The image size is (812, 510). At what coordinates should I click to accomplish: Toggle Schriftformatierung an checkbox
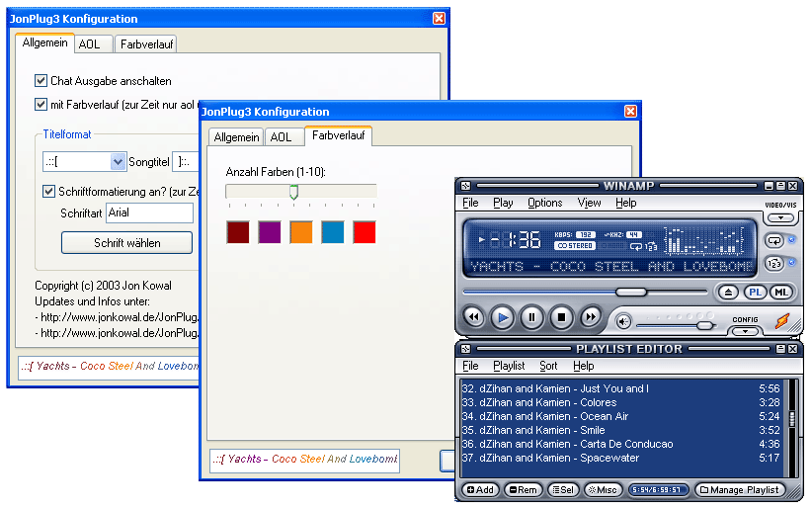(48, 192)
